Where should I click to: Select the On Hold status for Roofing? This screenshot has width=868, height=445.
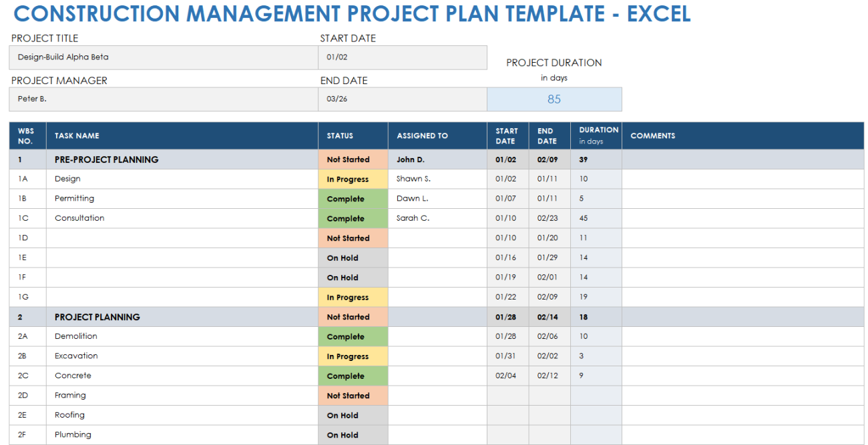353,415
